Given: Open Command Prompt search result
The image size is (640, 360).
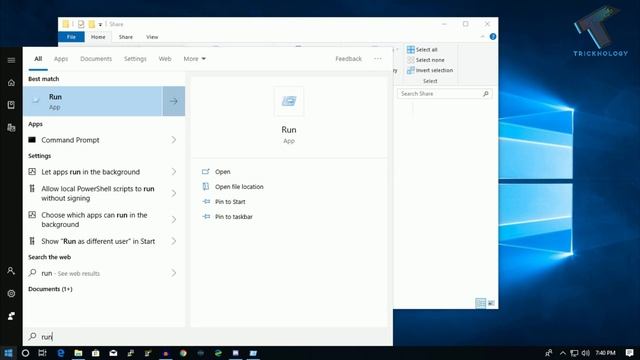Looking at the screenshot, I should (104, 140).
